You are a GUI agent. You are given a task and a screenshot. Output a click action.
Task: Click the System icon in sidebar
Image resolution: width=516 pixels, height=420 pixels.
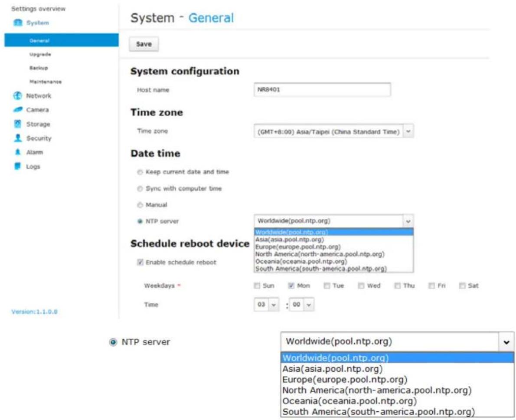18,23
